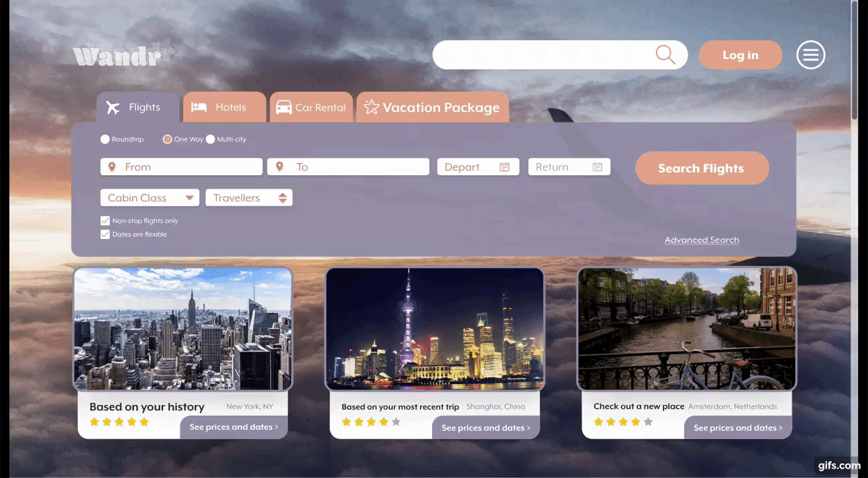Click the Depart date field

[478, 166]
